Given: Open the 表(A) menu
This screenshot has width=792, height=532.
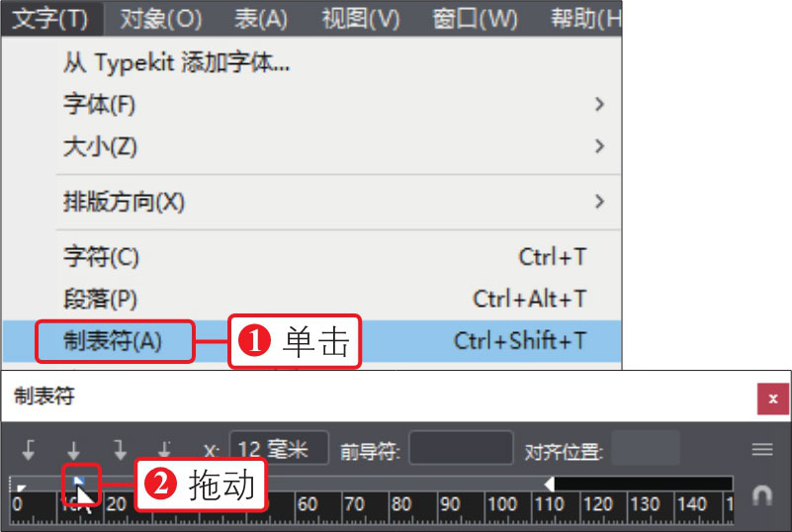Looking at the screenshot, I should pos(261,18).
